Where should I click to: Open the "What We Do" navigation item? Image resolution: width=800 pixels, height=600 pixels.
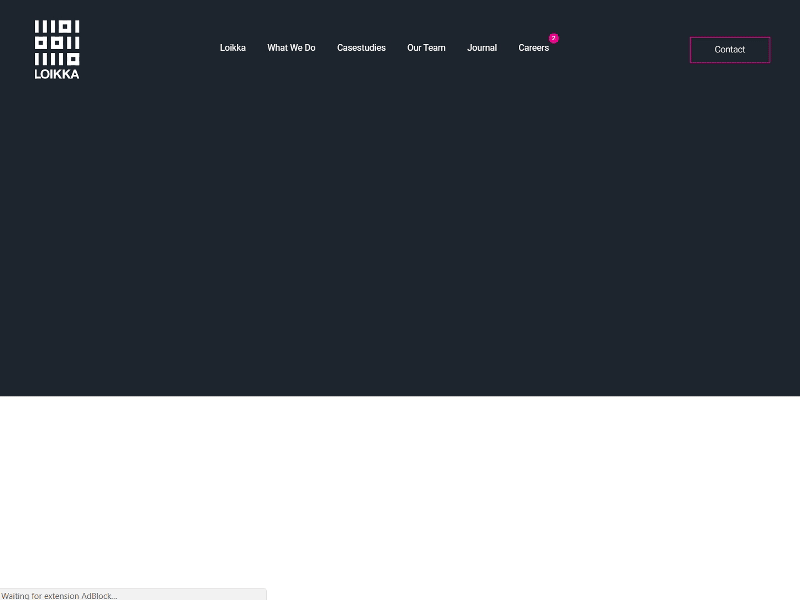[291, 47]
